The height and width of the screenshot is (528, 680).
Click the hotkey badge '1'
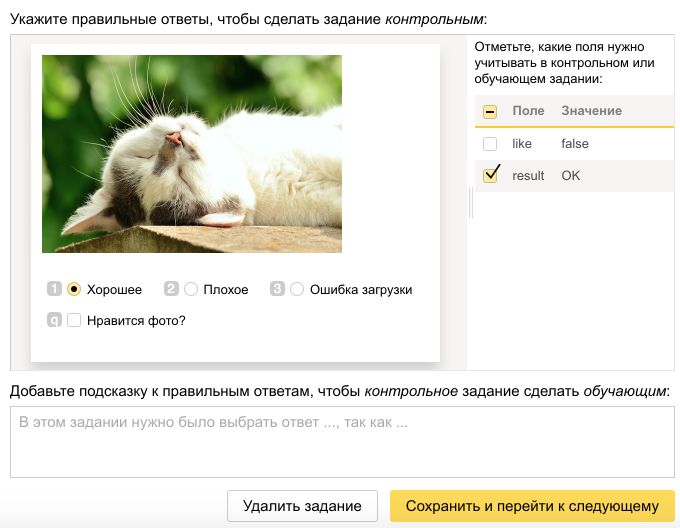pos(54,289)
